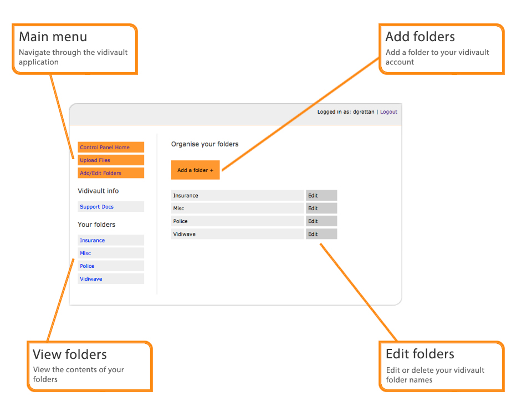Viewport: 532px width, 416px height.
Task: Select Add/Edit Folders menu item
Action: point(100,173)
